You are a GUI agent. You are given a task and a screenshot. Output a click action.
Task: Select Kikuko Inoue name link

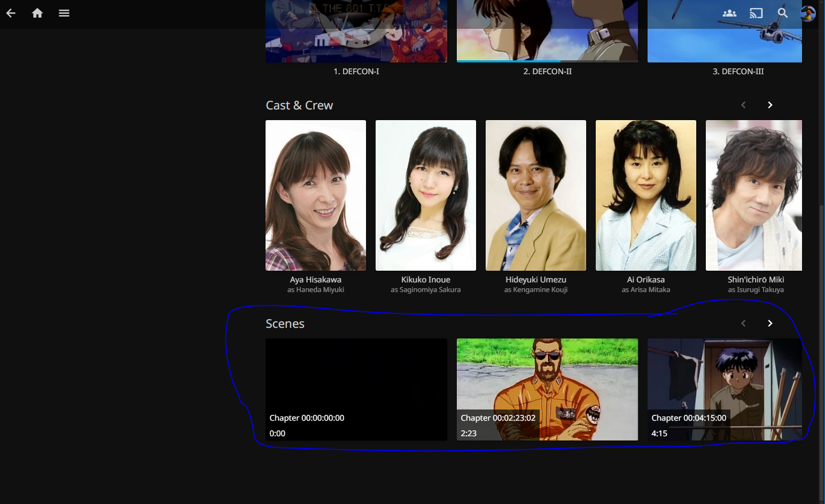coord(426,280)
